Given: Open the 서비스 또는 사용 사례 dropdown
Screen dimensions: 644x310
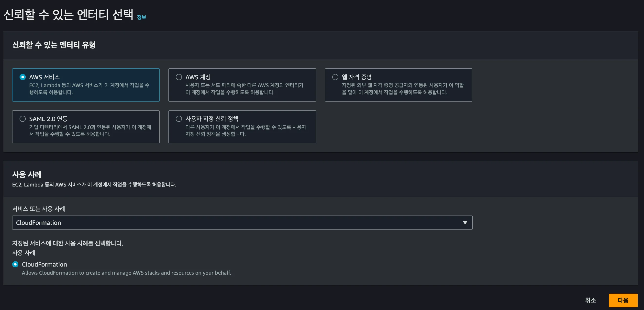Looking at the screenshot, I should point(242,222).
